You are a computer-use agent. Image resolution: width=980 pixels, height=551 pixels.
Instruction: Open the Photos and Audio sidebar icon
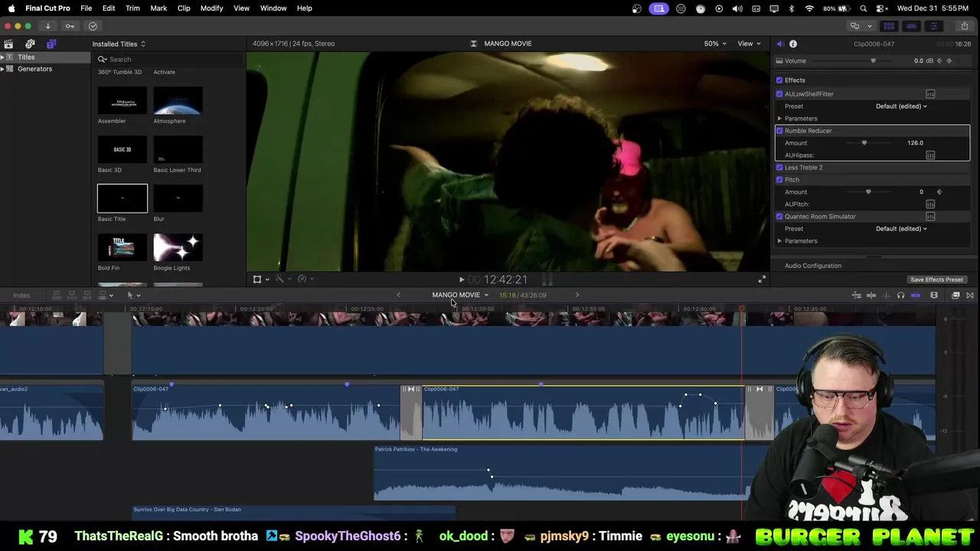click(x=30, y=44)
